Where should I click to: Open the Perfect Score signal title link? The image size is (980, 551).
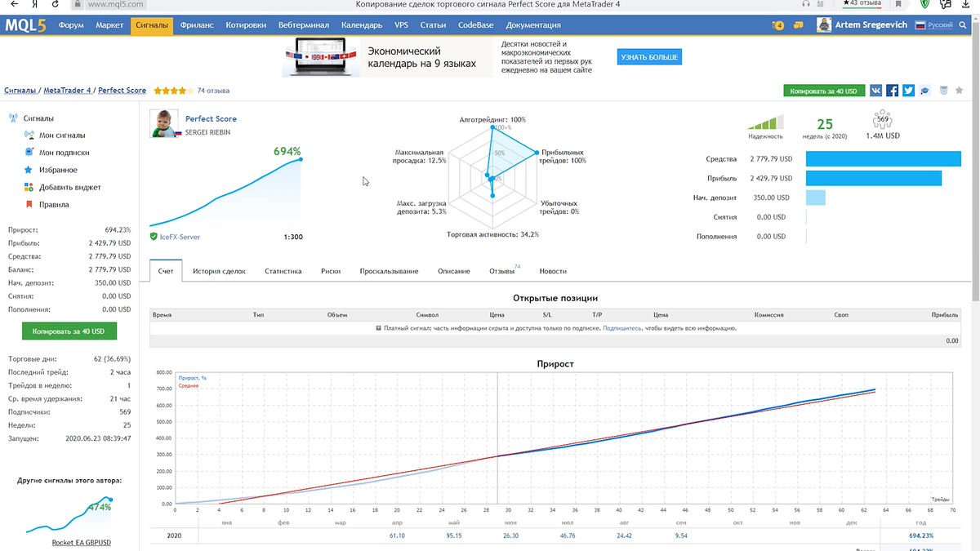click(211, 119)
